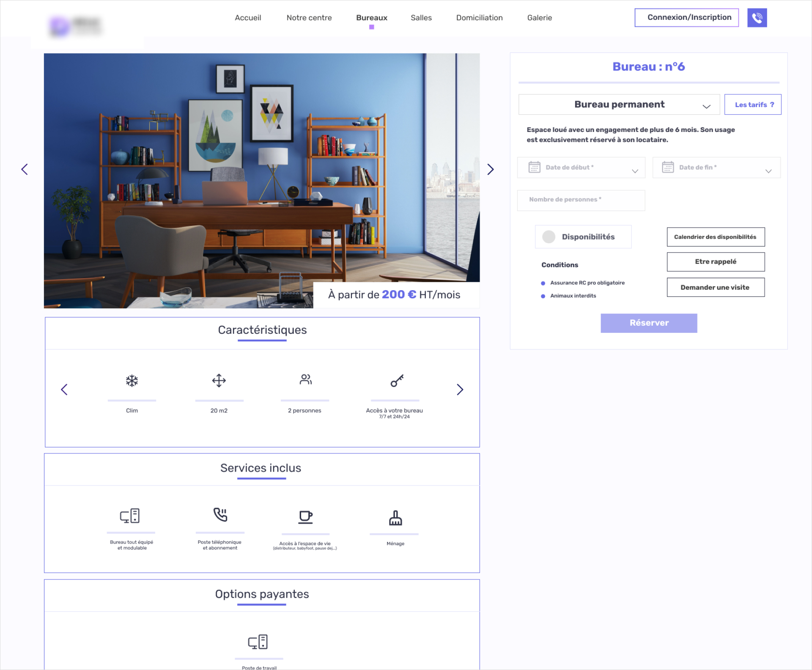Click the 2 personnes people icon

coord(305,379)
